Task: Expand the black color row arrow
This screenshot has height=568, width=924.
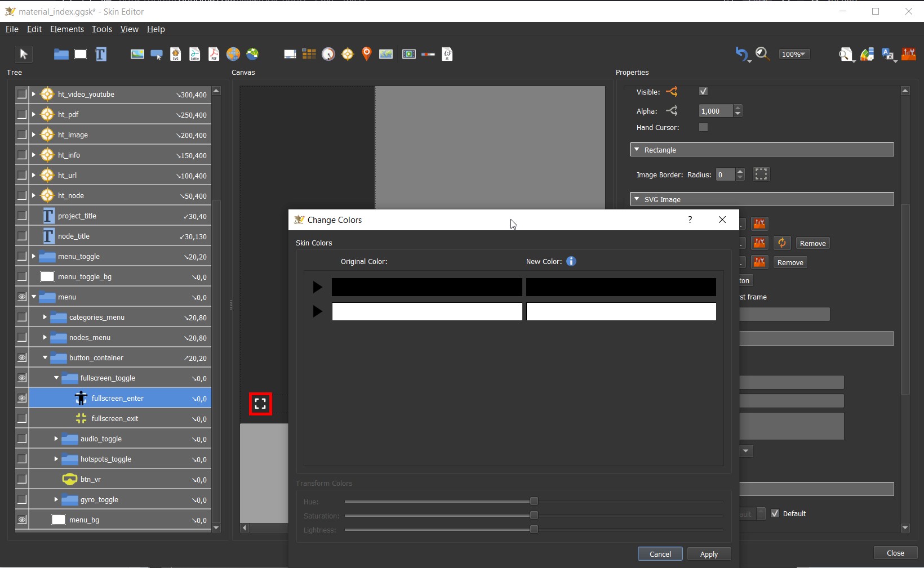Action: pyautogui.click(x=317, y=287)
